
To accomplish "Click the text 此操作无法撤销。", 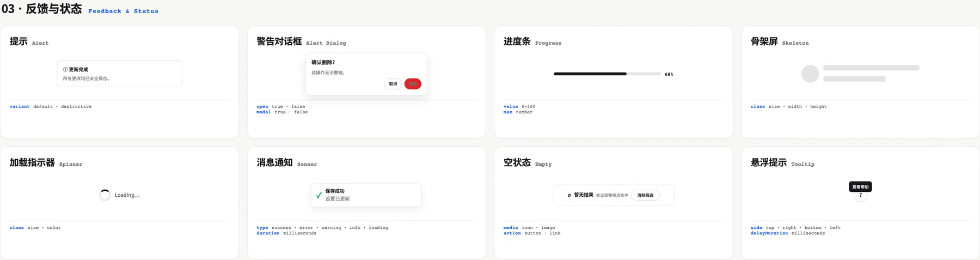I will (x=329, y=72).
